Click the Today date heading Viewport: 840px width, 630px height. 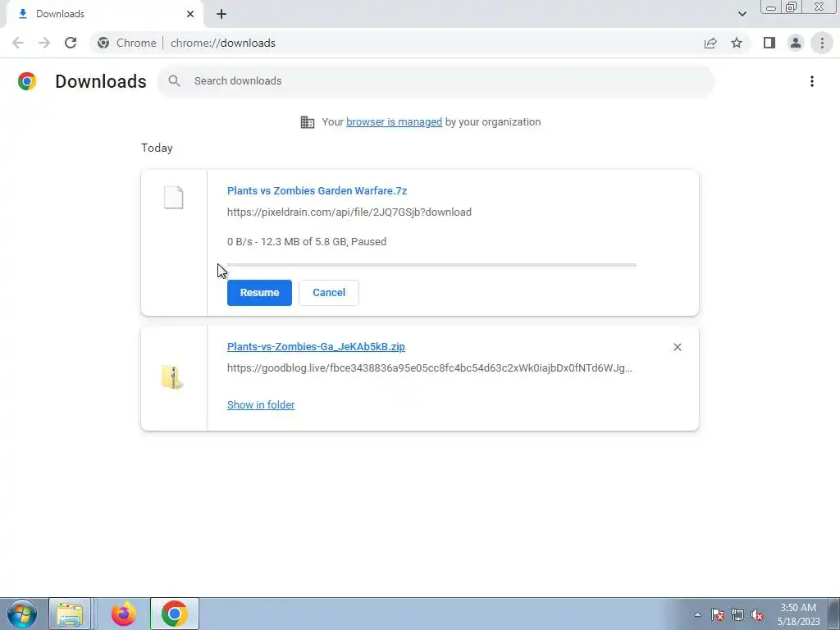(157, 148)
